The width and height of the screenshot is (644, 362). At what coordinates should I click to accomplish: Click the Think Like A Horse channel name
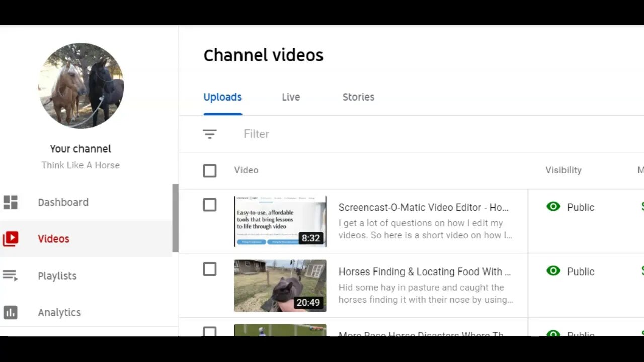point(80,165)
